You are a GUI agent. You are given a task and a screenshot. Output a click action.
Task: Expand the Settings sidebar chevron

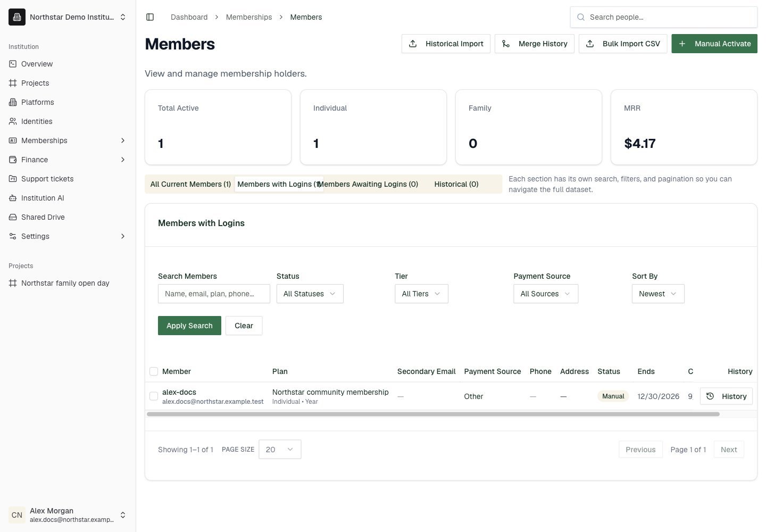[123, 236]
